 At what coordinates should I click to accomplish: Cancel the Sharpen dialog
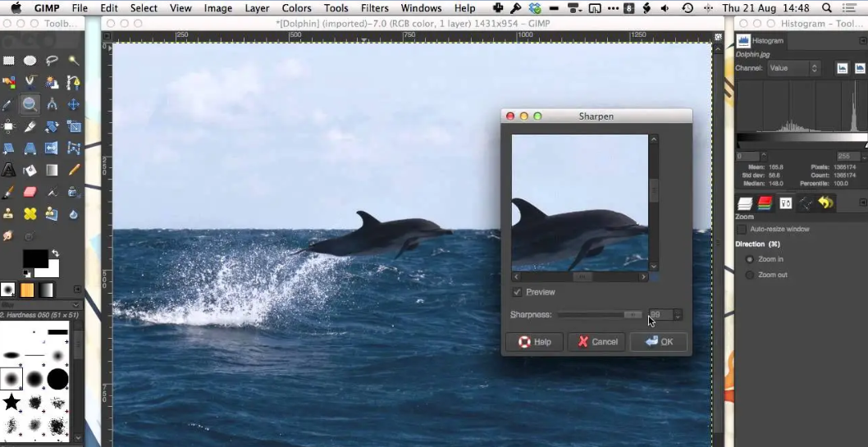pos(597,342)
